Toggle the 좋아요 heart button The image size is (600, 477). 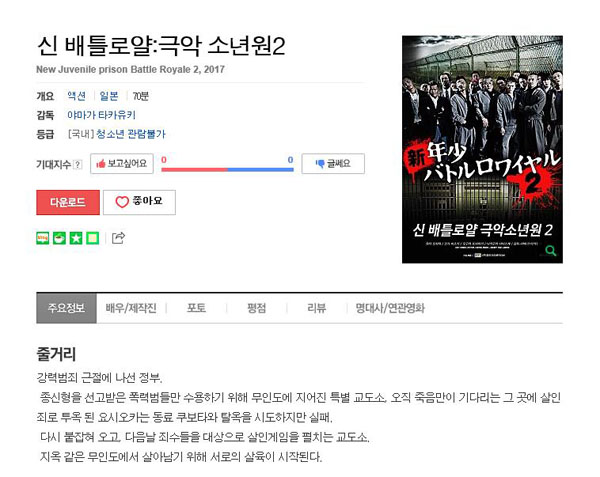coord(139,202)
